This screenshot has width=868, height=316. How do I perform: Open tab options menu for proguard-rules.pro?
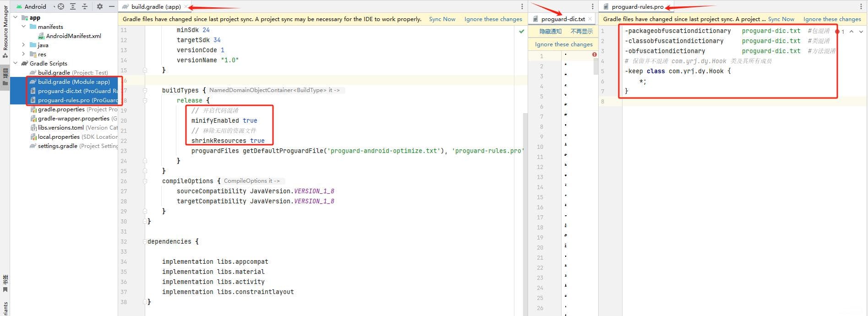click(862, 6)
